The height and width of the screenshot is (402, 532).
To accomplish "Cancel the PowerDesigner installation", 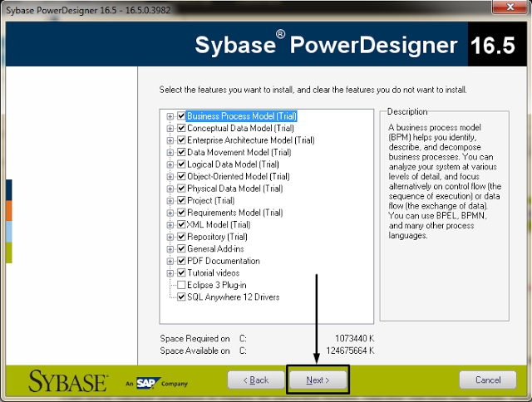I will [x=488, y=380].
